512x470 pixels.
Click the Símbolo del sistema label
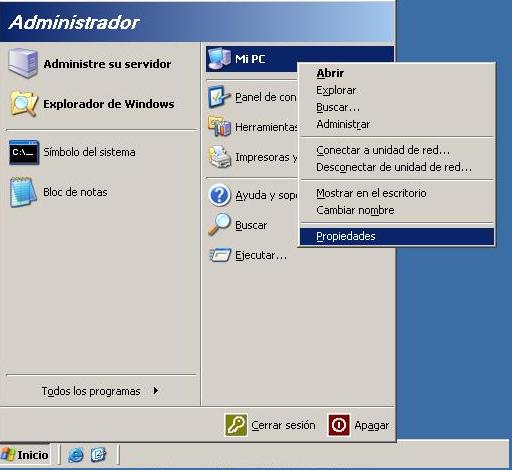[x=89, y=152]
